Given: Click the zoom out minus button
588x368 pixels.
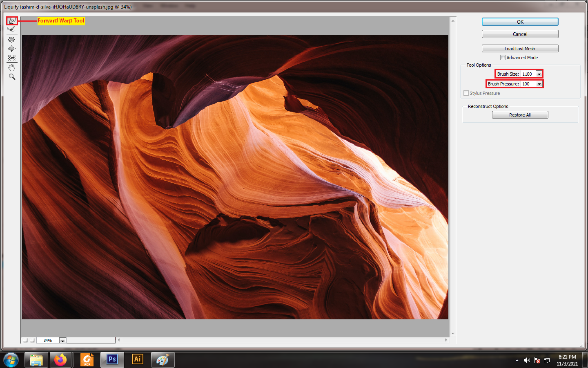Looking at the screenshot, I should (25, 340).
